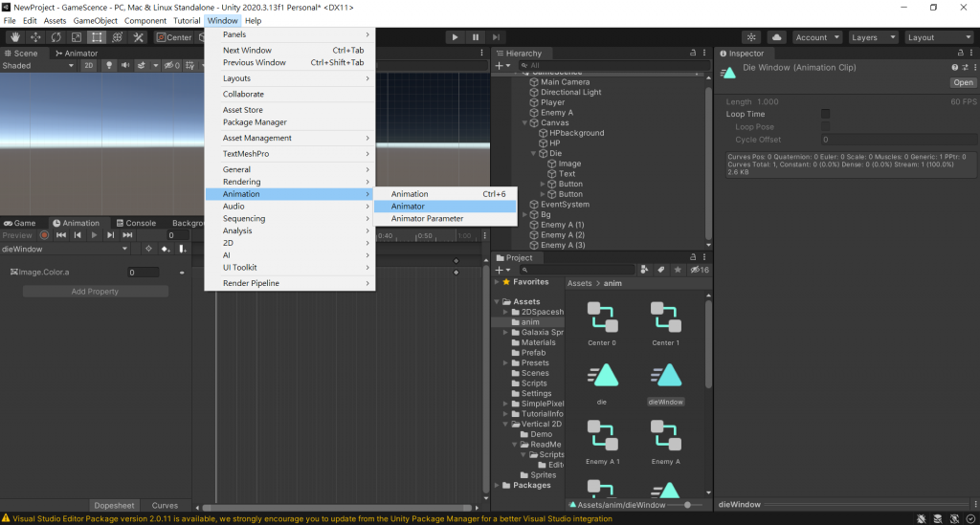This screenshot has width=980, height=525.
Task: Click the Animation timeline horizontal scrollbar
Action: [338, 508]
